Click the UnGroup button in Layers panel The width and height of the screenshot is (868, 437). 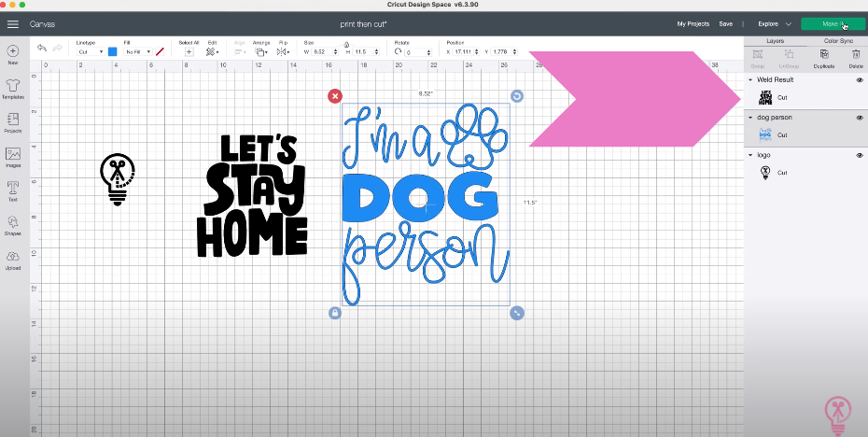click(x=789, y=58)
